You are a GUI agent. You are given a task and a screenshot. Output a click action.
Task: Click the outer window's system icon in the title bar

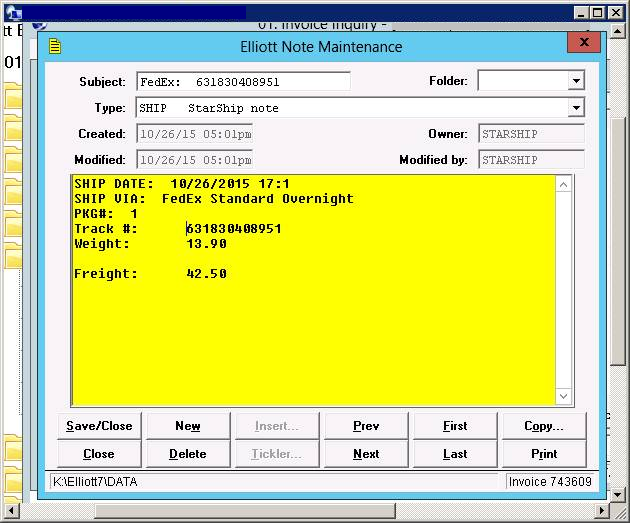(13, 13)
